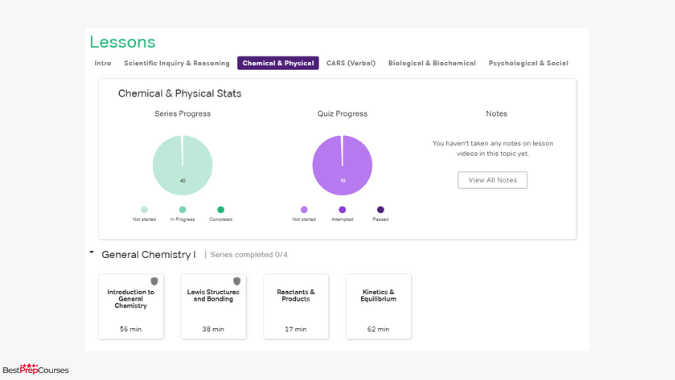675x380 pixels.
Task: Click the Notes column heading
Action: coord(496,114)
